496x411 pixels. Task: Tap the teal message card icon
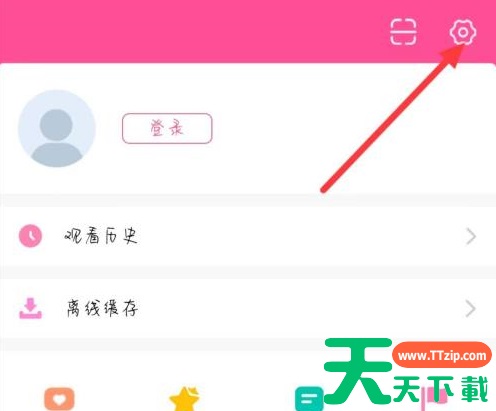pos(309,399)
